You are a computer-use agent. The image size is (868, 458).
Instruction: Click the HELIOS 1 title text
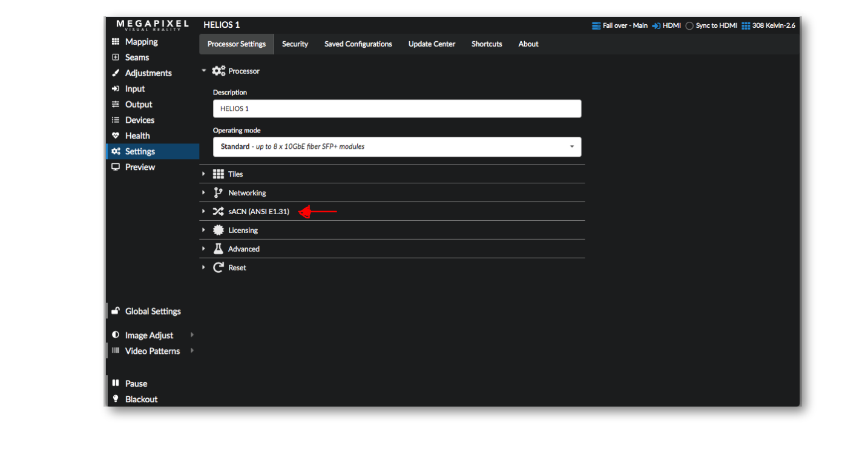pyautogui.click(x=222, y=25)
